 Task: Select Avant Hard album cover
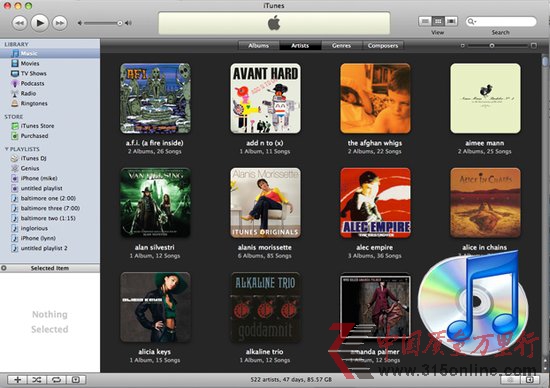(x=266, y=98)
